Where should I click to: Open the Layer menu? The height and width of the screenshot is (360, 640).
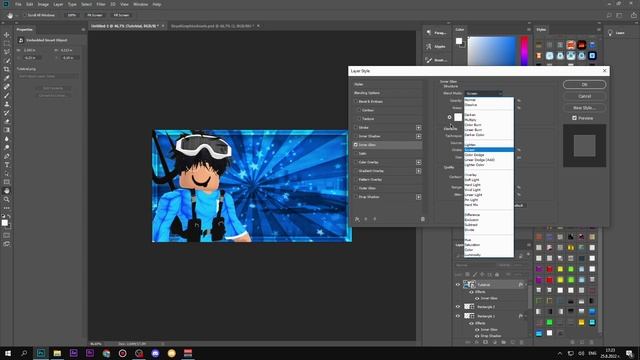(58, 4)
